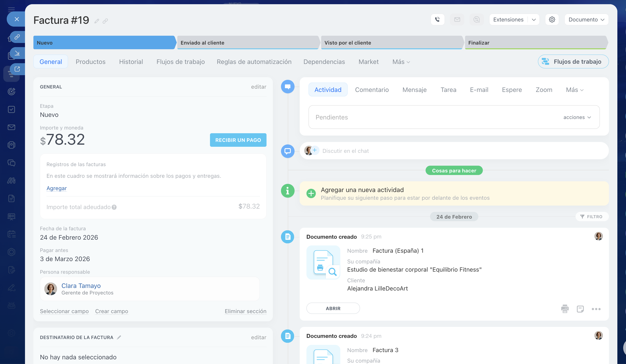This screenshot has width=626, height=364.
Task: Open the Documento dropdown menu
Action: [586, 20]
